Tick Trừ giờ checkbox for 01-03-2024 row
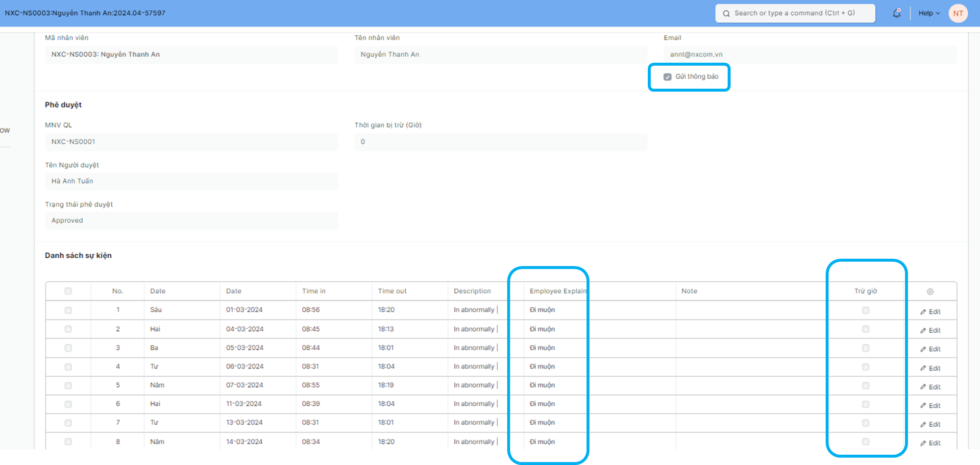The image size is (980, 465). point(866,310)
